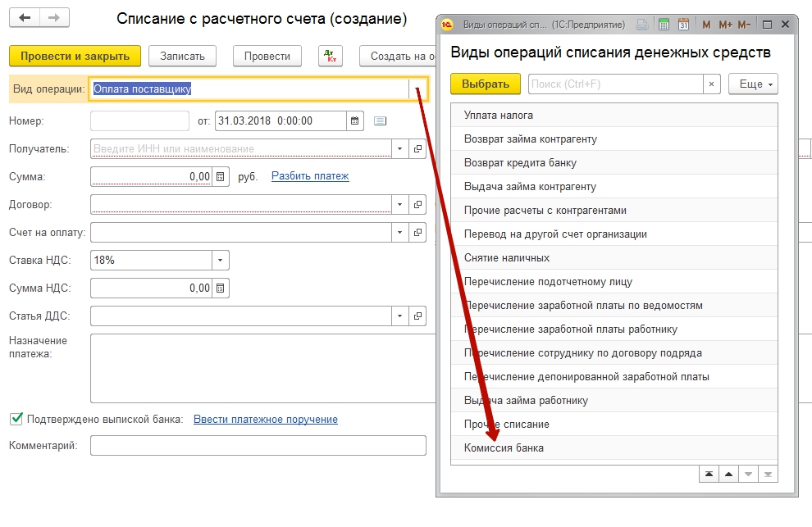Select Перечисление подотчетному лицу
Screen dimensions: 812x527
tap(614, 282)
